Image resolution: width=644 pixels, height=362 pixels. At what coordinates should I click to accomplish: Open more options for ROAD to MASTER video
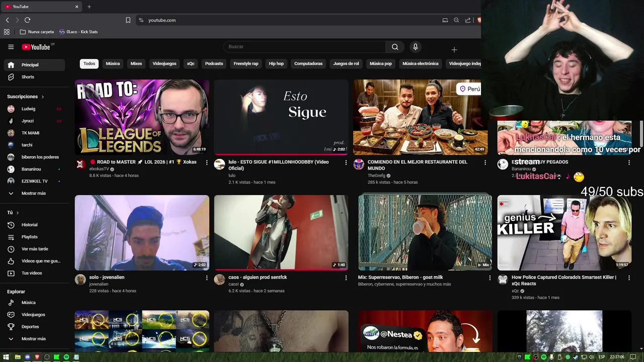(x=207, y=162)
